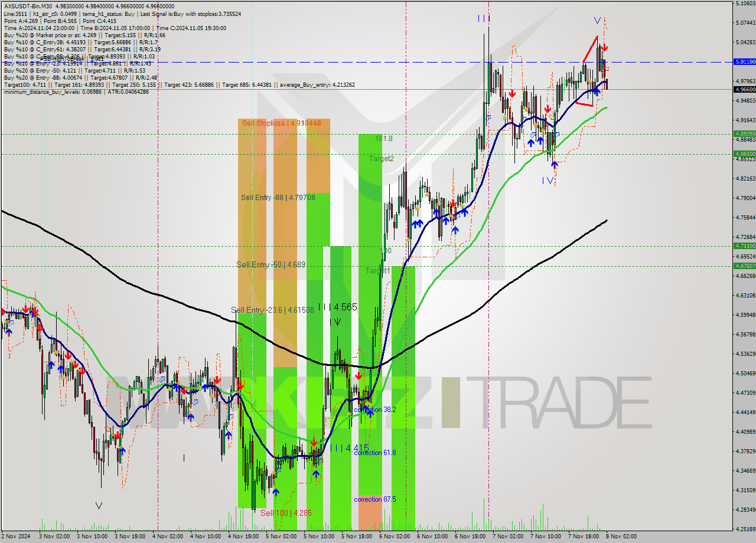Click the 4.25195 price axis value

point(745,529)
